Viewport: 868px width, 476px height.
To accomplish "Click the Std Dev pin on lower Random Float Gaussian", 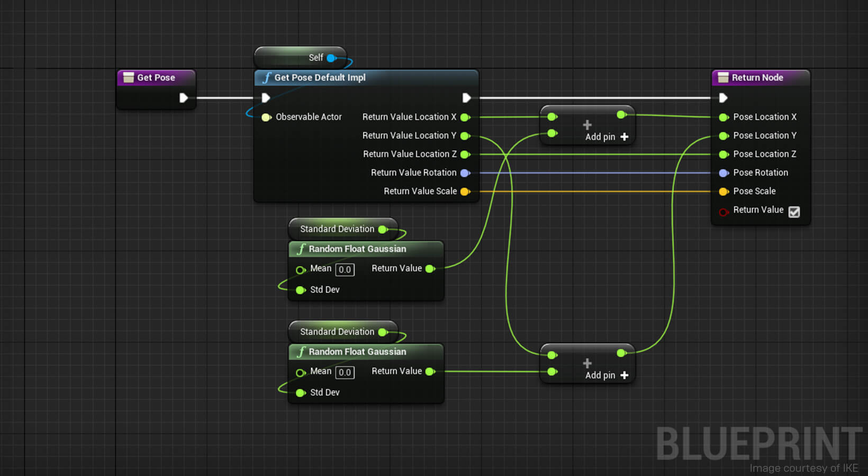I will pyautogui.click(x=300, y=392).
